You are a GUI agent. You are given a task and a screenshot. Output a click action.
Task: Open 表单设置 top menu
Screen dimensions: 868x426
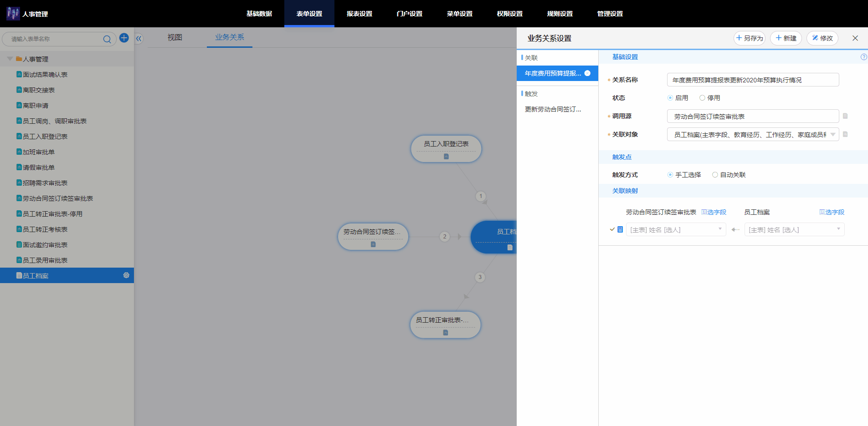tap(309, 14)
